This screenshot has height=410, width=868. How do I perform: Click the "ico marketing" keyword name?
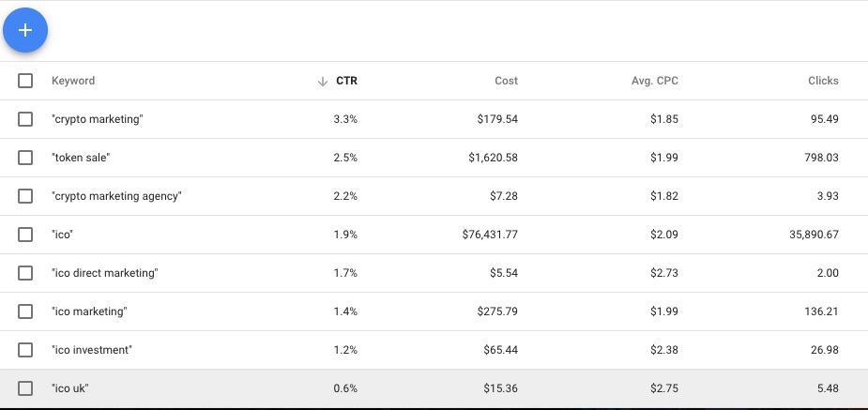coord(89,311)
